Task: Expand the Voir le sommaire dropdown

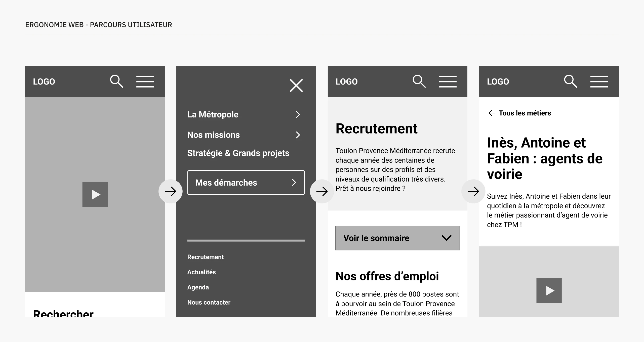Action: [x=397, y=238]
